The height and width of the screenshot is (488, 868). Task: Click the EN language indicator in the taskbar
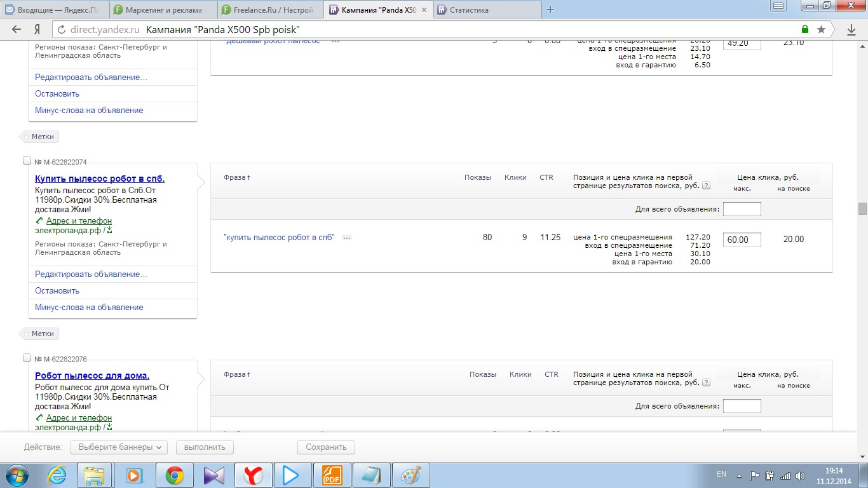(721, 474)
